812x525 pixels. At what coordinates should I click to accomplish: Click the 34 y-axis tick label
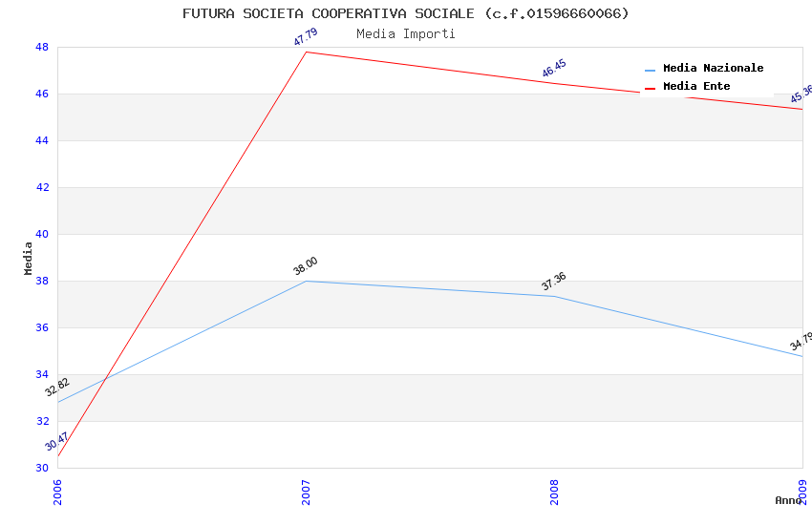click(x=42, y=374)
